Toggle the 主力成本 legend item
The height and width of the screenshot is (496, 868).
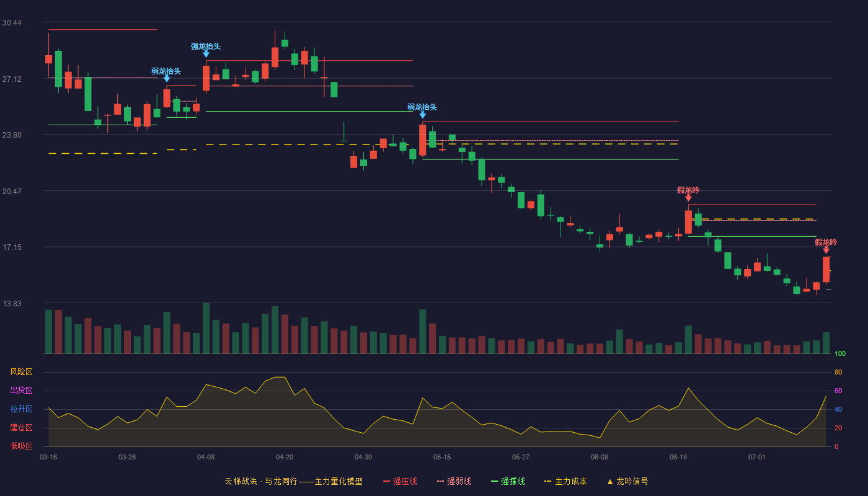(x=565, y=481)
